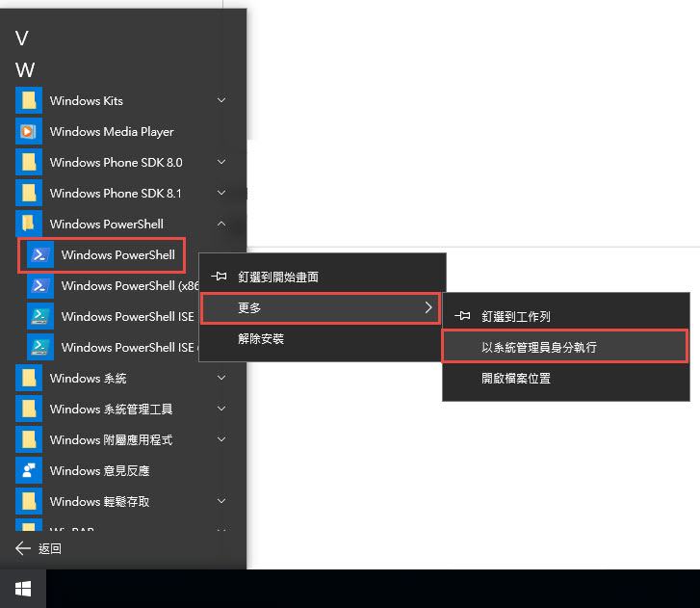Click the Windows Phone SDK 8.1 folder icon
The height and width of the screenshot is (608, 700).
pos(29,193)
